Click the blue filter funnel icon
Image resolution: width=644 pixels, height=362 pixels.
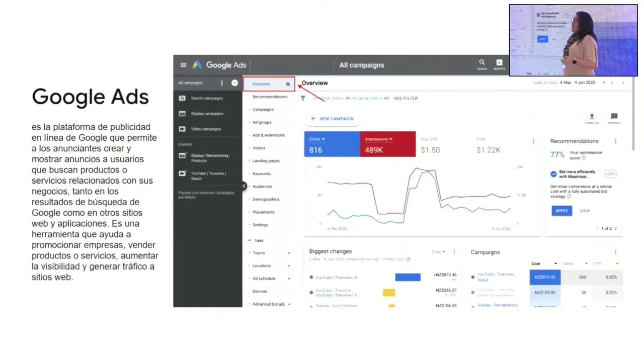click(303, 98)
